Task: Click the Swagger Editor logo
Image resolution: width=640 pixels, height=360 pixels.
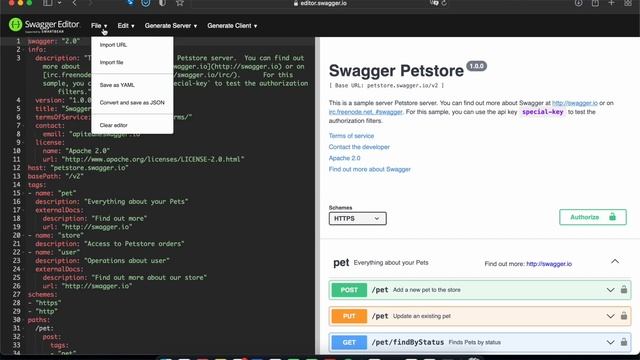Action: [44, 25]
